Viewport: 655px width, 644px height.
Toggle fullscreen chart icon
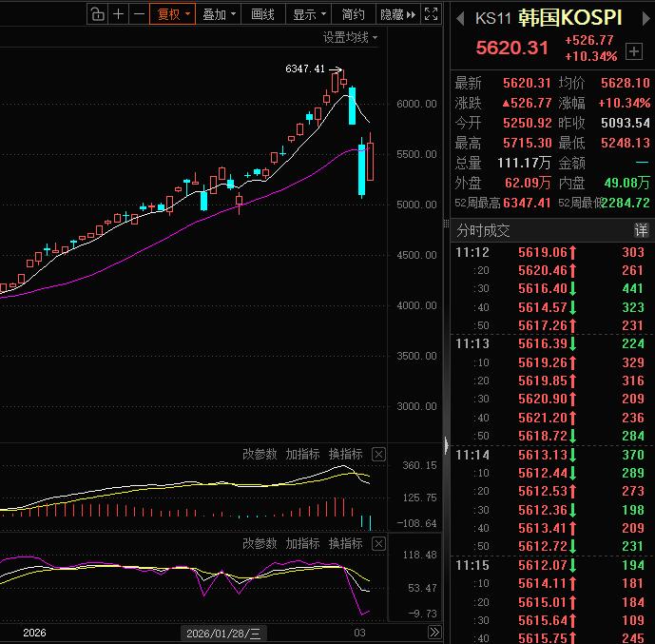tap(431, 14)
